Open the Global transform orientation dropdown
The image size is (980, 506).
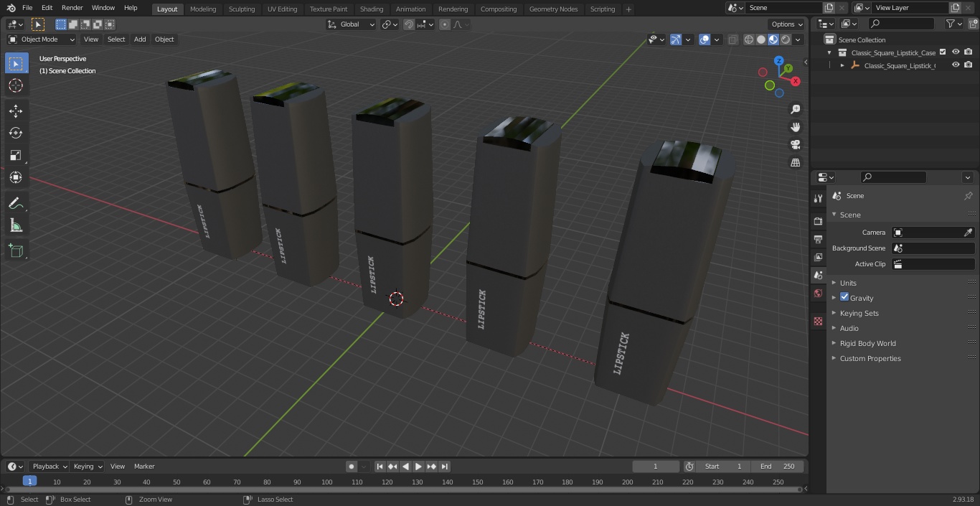tap(352, 24)
